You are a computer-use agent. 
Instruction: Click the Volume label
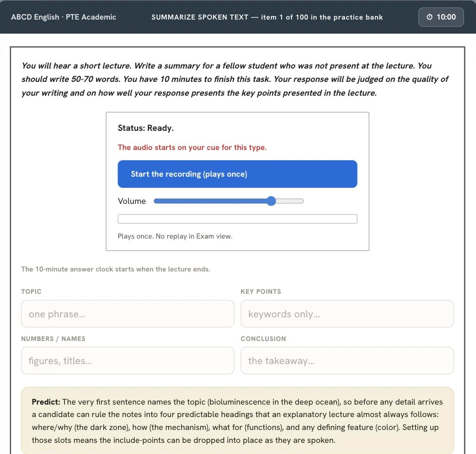(x=132, y=201)
